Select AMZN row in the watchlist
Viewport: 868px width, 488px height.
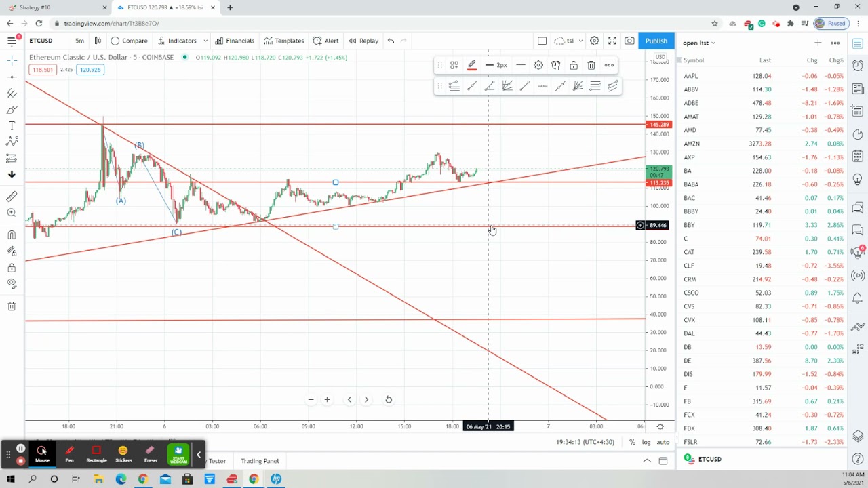click(x=763, y=144)
